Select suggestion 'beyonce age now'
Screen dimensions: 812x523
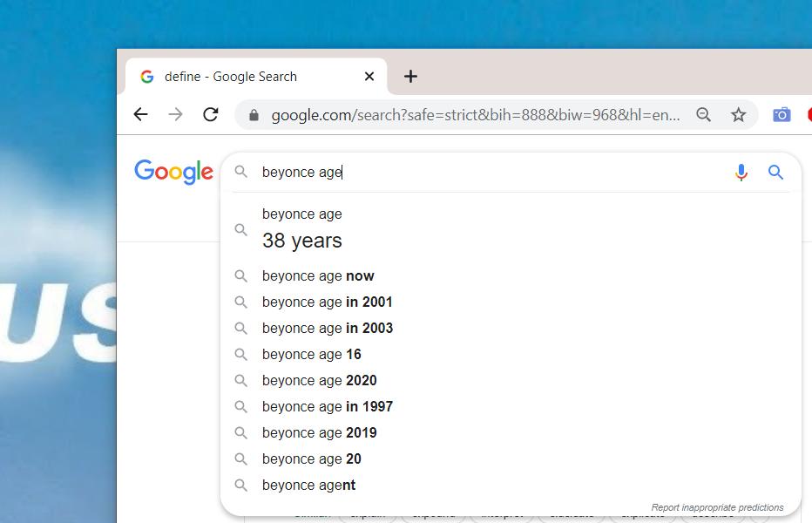pyautogui.click(x=511, y=275)
